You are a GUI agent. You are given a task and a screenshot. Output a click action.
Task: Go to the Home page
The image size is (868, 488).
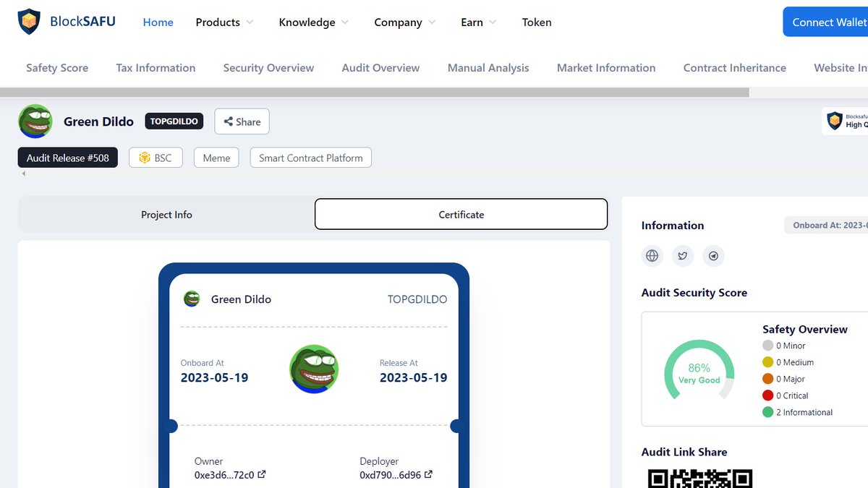[158, 22]
